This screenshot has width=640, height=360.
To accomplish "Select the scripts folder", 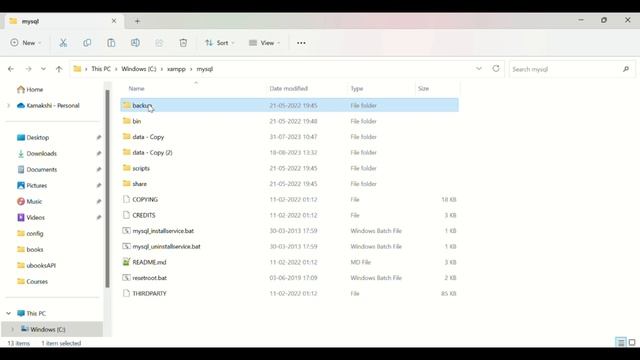I will pos(289,168).
